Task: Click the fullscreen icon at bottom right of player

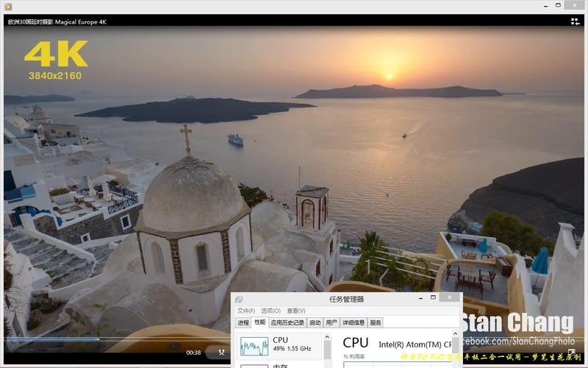Action: tap(572, 352)
